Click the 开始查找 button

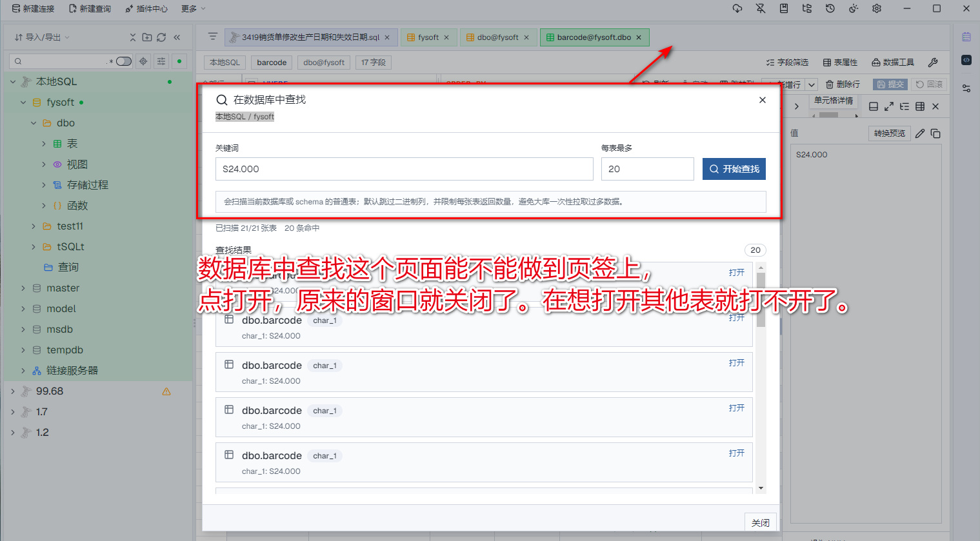click(734, 169)
